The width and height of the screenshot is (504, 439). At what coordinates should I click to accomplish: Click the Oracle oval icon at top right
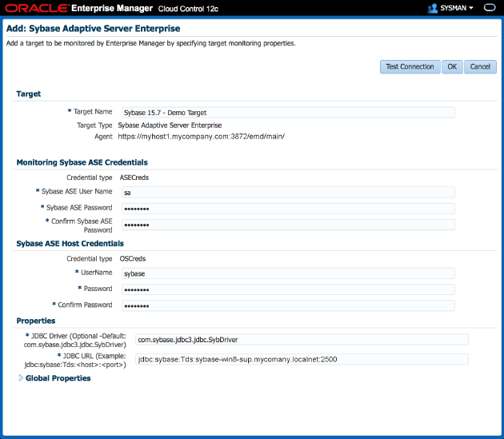[x=490, y=8]
